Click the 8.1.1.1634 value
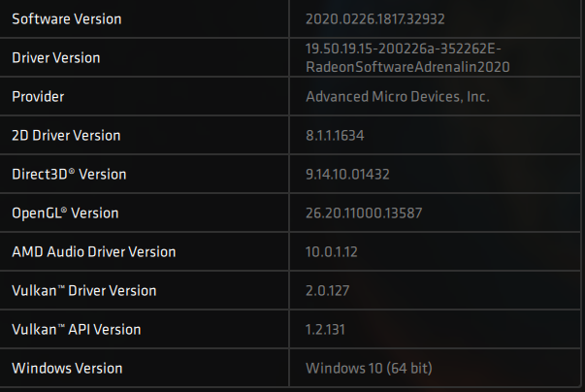The width and height of the screenshot is (585, 392). (335, 136)
